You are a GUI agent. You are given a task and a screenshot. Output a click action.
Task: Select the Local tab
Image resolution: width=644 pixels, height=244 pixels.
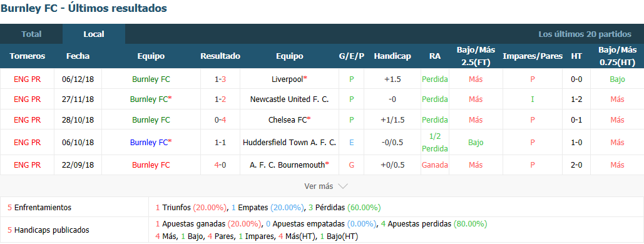94,34
